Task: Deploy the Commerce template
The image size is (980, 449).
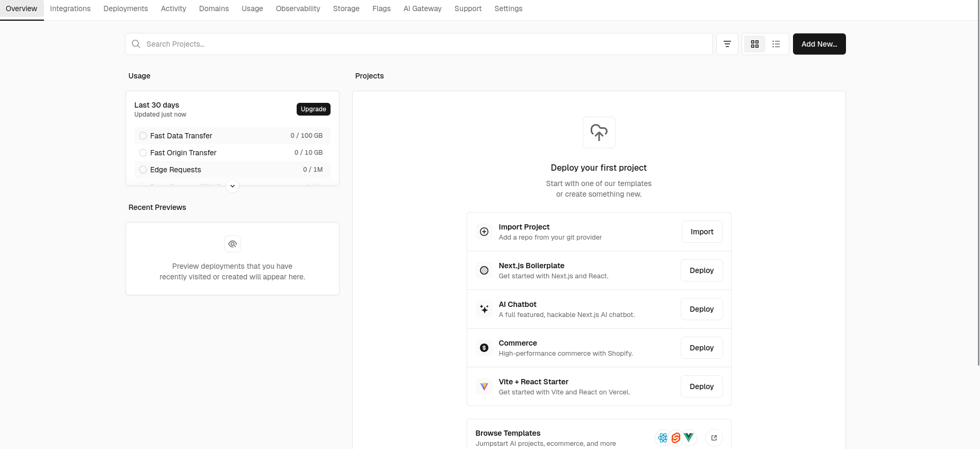Action: pyautogui.click(x=702, y=348)
